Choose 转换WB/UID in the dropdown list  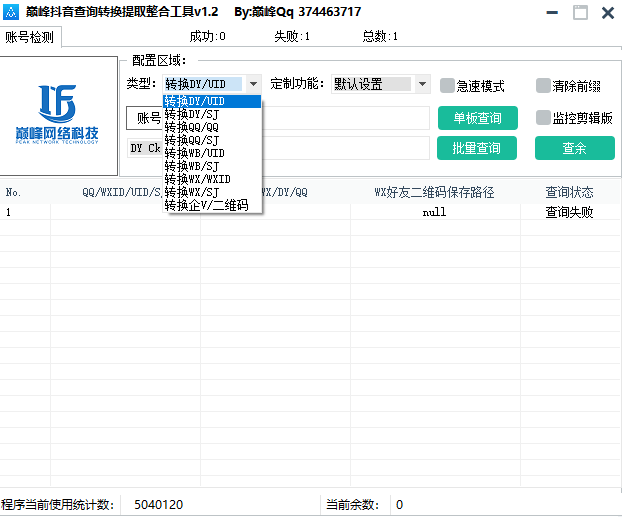194,153
